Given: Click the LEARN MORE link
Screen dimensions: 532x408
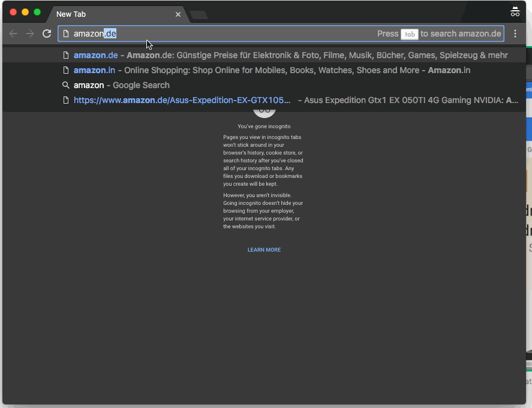Looking at the screenshot, I should (264, 250).
